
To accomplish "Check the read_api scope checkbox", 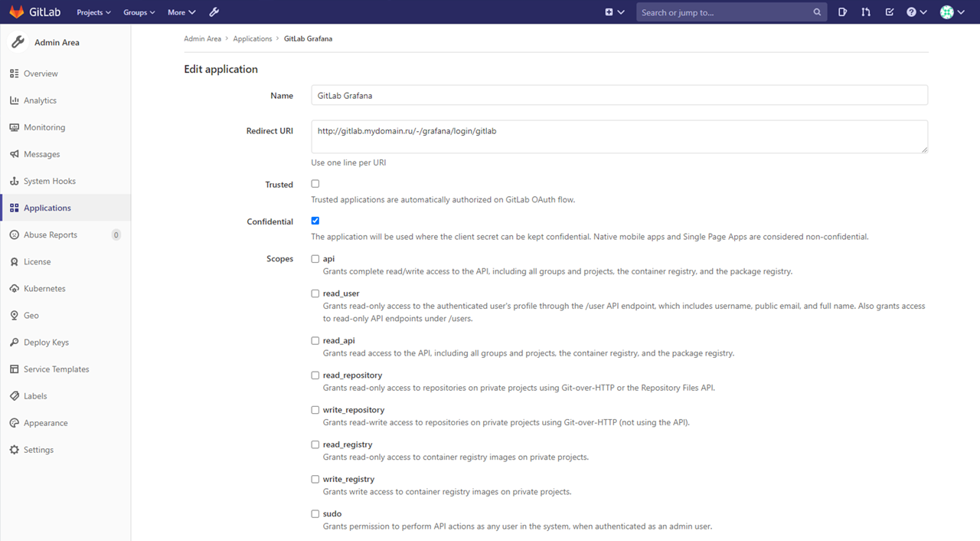I will [315, 341].
